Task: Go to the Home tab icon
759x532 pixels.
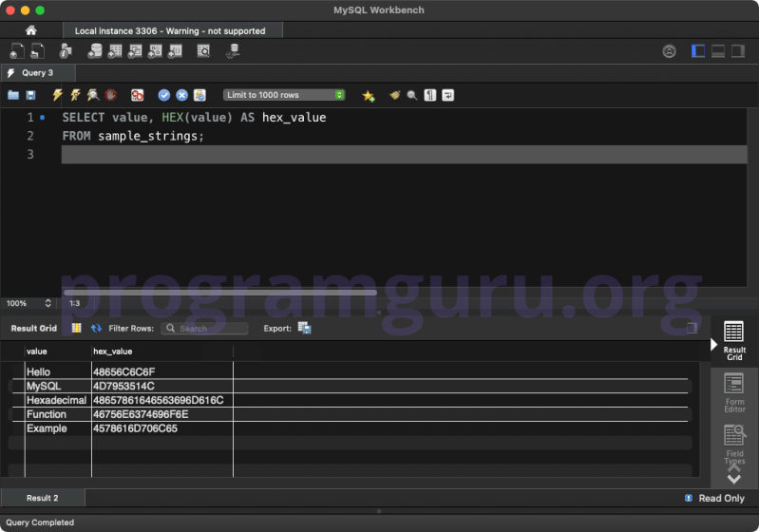Action: tap(31, 30)
